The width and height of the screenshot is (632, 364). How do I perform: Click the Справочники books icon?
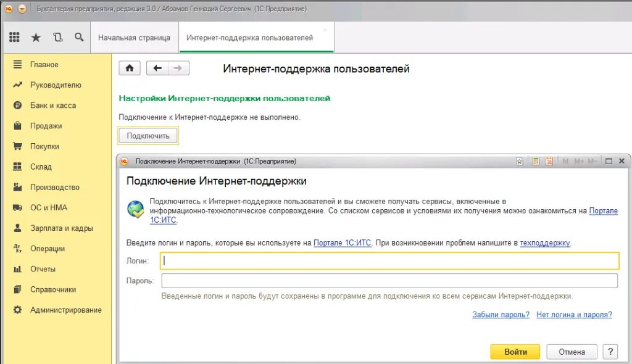click(17, 289)
